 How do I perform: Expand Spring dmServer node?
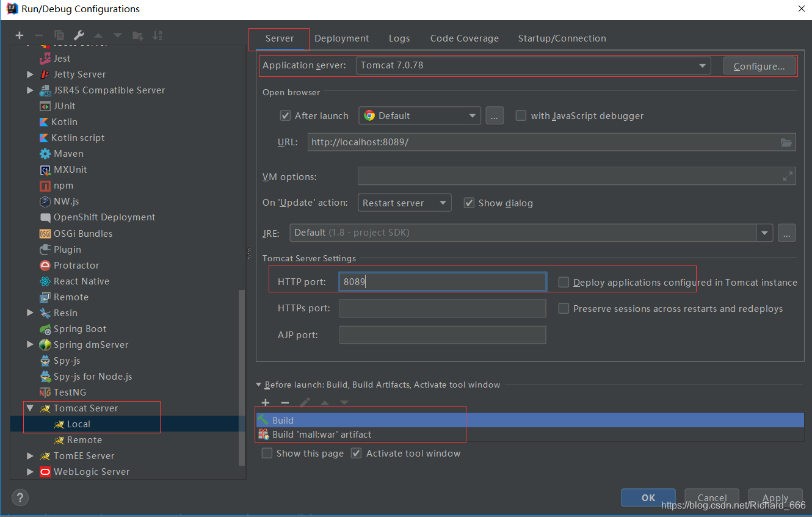(x=31, y=345)
